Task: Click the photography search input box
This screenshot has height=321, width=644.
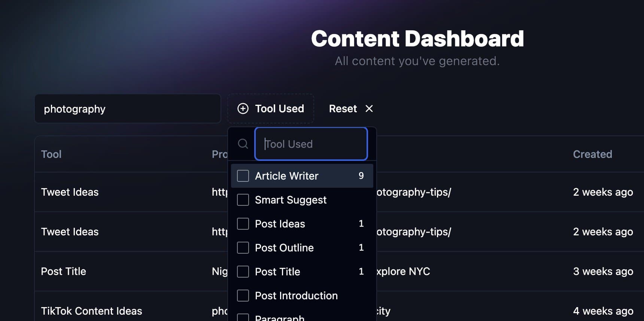Action: [x=128, y=109]
